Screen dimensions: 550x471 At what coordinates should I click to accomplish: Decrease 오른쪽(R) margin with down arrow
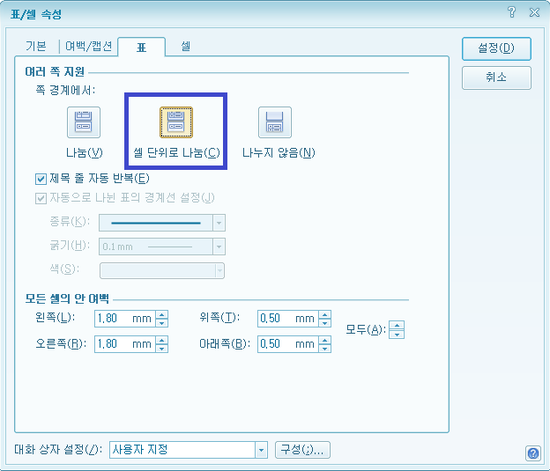click(162, 348)
